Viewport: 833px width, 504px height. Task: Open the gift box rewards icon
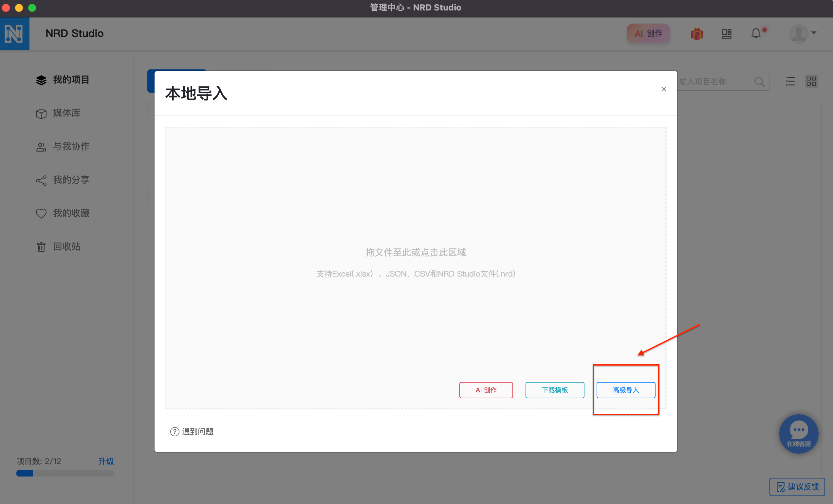pos(697,33)
